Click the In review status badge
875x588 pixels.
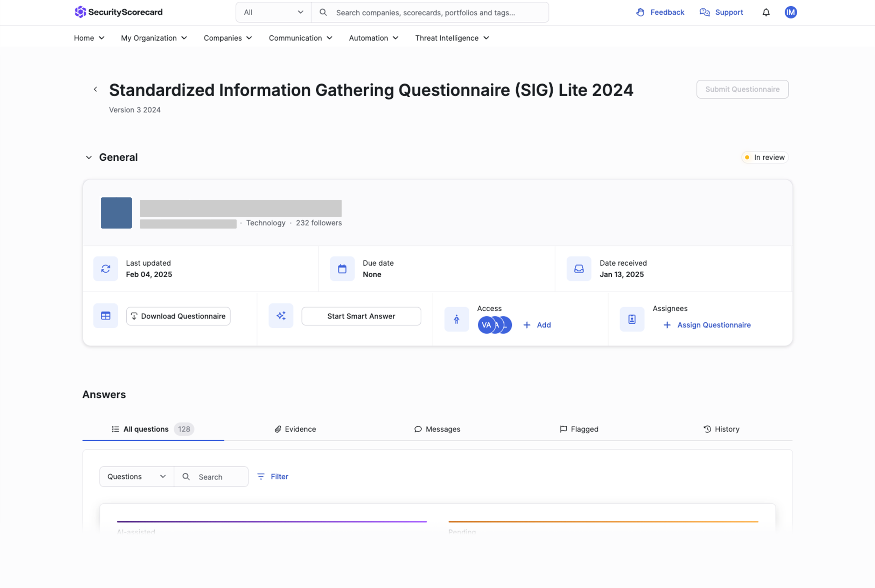point(765,157)
